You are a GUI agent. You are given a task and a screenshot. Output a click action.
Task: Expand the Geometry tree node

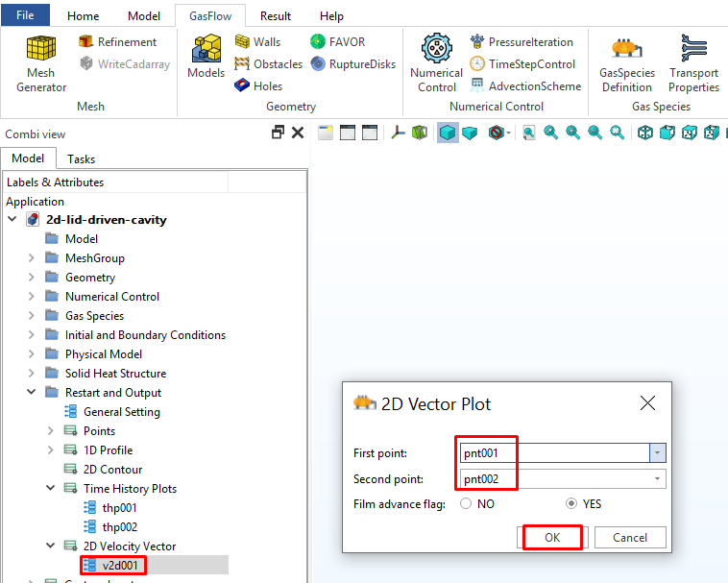(x=32, y=278)
